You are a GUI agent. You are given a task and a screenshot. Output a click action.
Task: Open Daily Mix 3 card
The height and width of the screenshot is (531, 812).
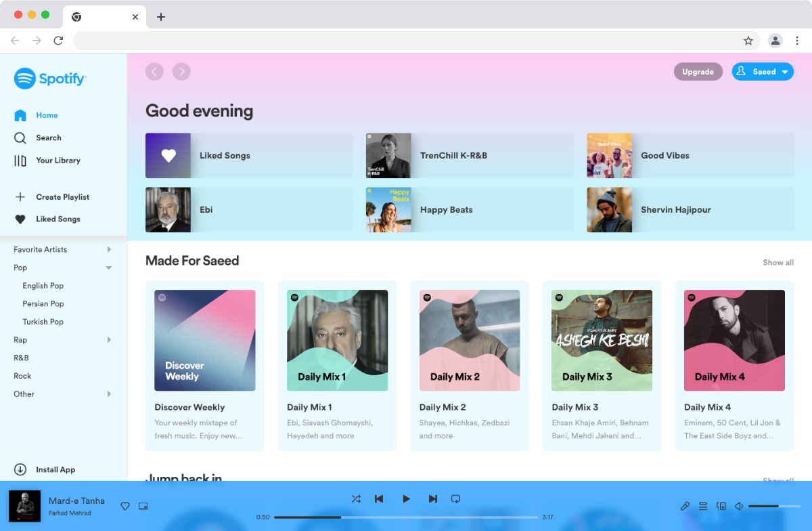[602, 366]
